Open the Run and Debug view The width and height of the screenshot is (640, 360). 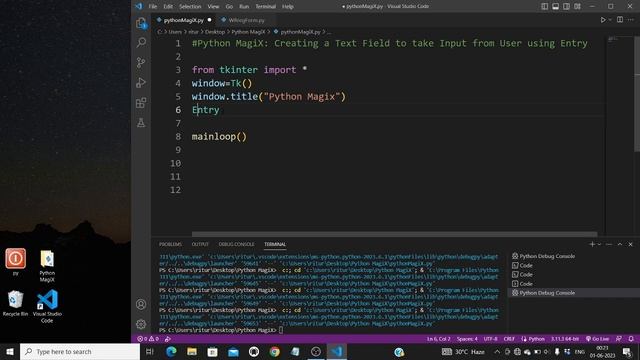141,82
